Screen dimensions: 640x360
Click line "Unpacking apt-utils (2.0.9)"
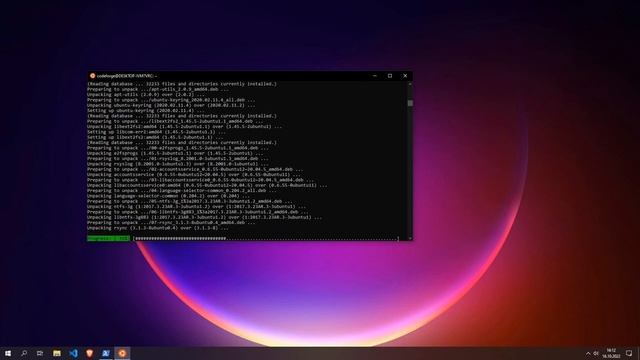pos(146,95)
